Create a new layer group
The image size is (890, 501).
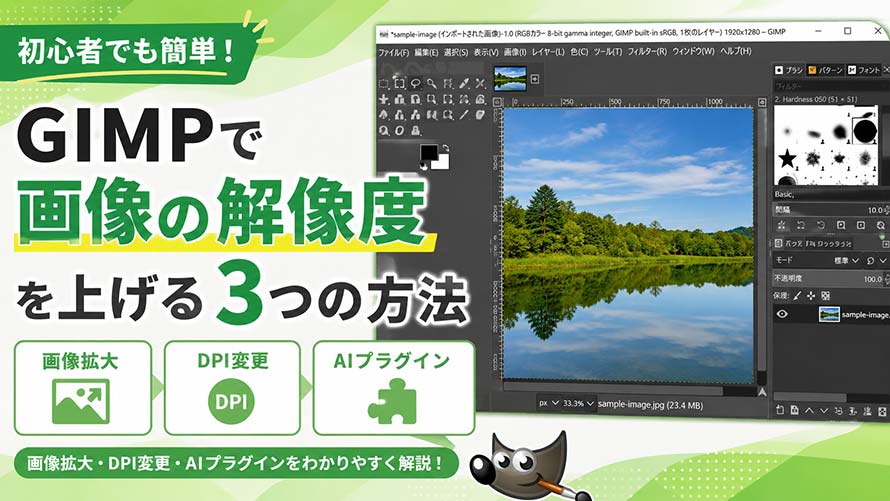pyautogui.click(x=795, y=410)
